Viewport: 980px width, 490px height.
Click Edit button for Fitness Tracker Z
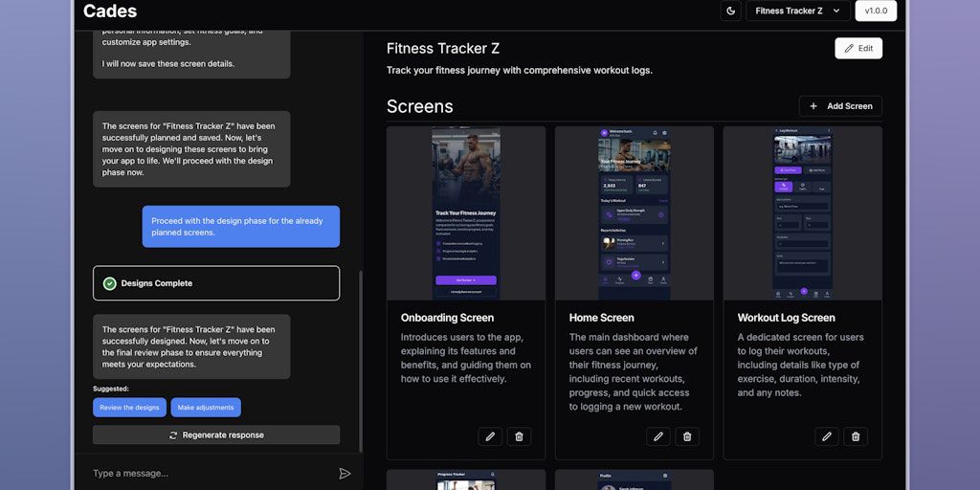(858, 48)
